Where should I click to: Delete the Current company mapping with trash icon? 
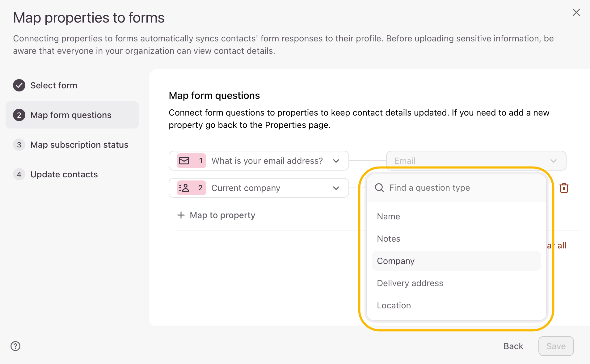[x=564, y=188]
